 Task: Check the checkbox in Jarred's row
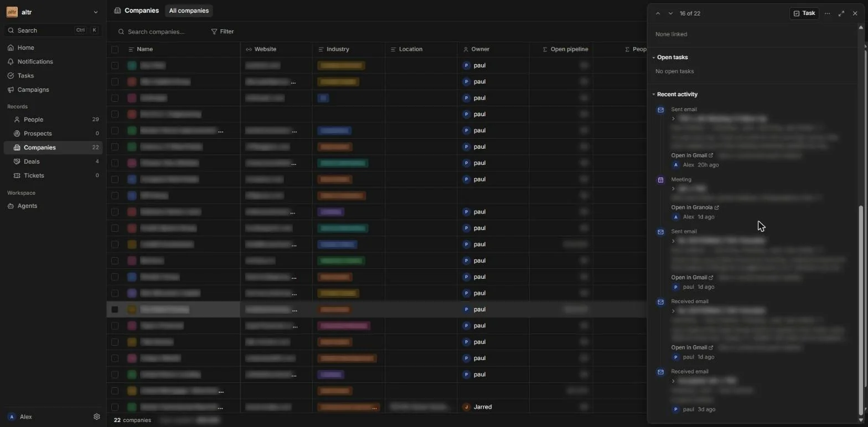pyautogui.click(x=115, y=407)
